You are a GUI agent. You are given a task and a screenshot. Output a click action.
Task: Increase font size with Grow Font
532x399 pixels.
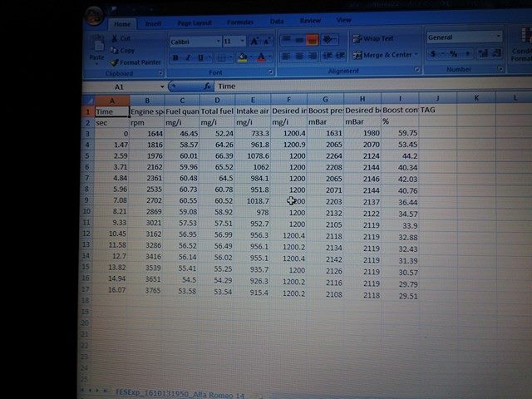[x=254, y=42]
